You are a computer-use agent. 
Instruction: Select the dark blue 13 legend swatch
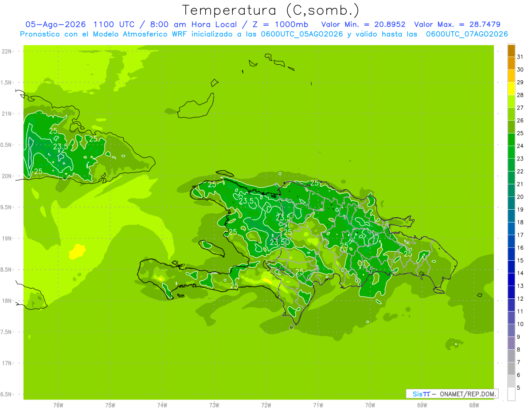(511, 280)
